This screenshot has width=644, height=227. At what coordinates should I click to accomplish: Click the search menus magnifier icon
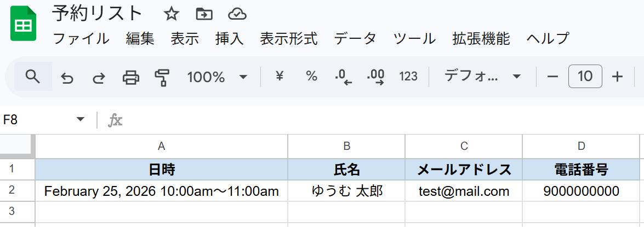click(x=33, y=77)
